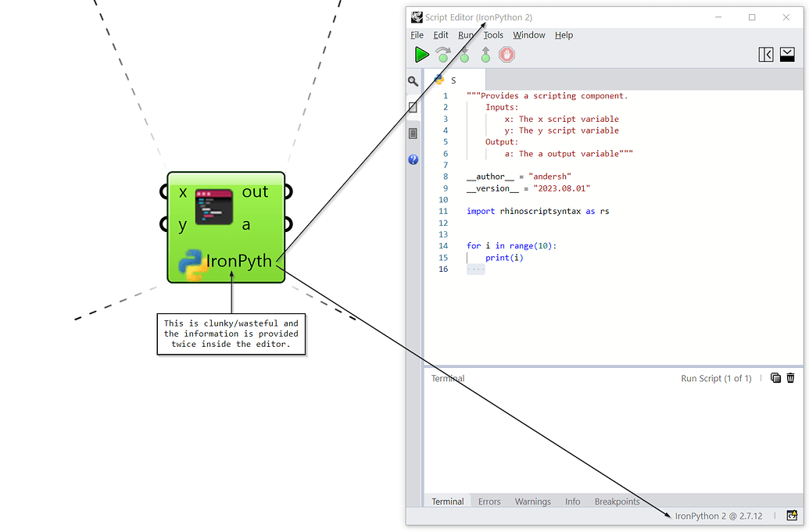The width and height of the screenshot is (809, 532).
Task: Switch to the Errors tab
Action: click(x=489, y=501)
